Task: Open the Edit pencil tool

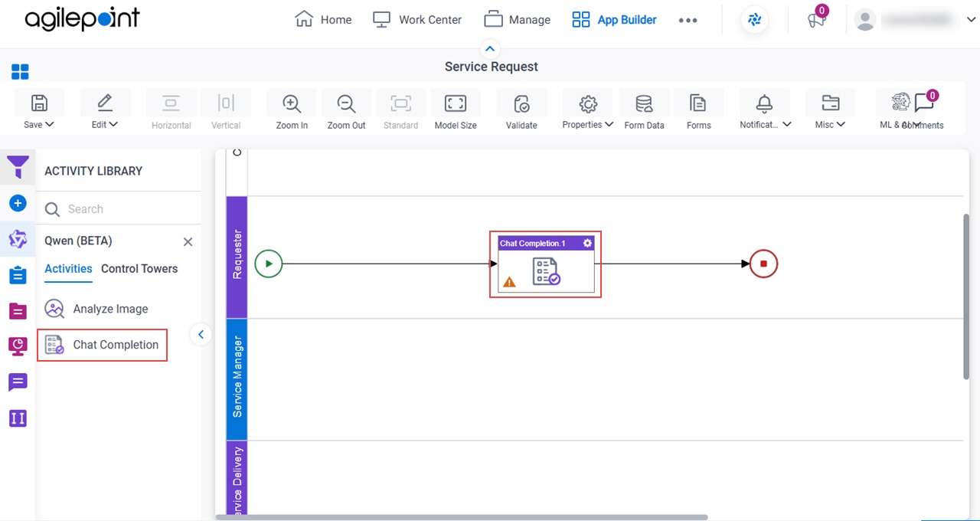Action: tap(105, 103)
